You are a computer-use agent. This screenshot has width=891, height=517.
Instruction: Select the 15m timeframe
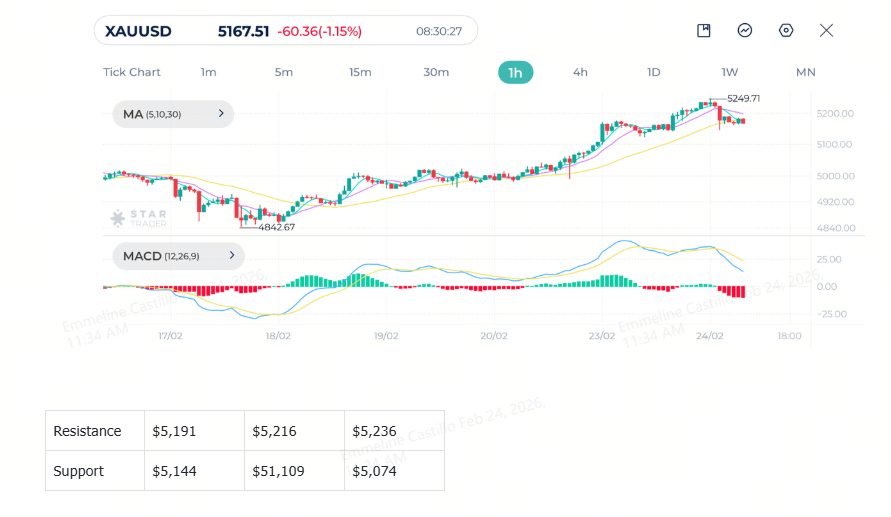[360, 72]
